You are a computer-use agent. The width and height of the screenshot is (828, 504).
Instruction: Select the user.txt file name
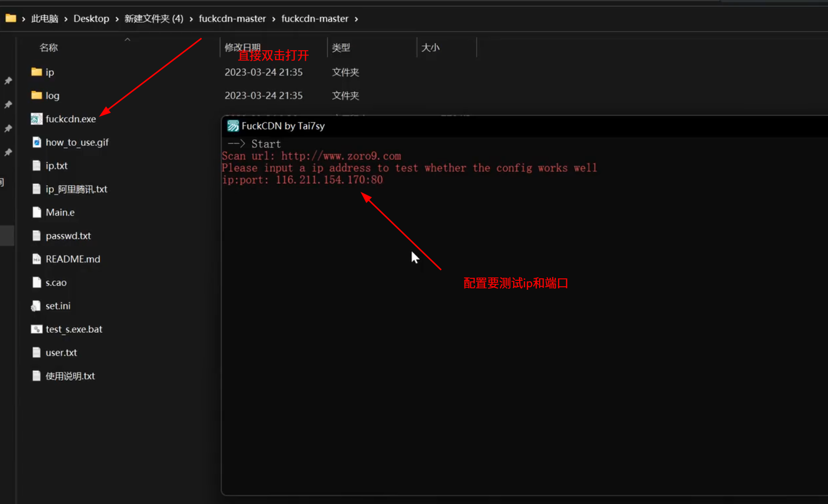(61, 352)
